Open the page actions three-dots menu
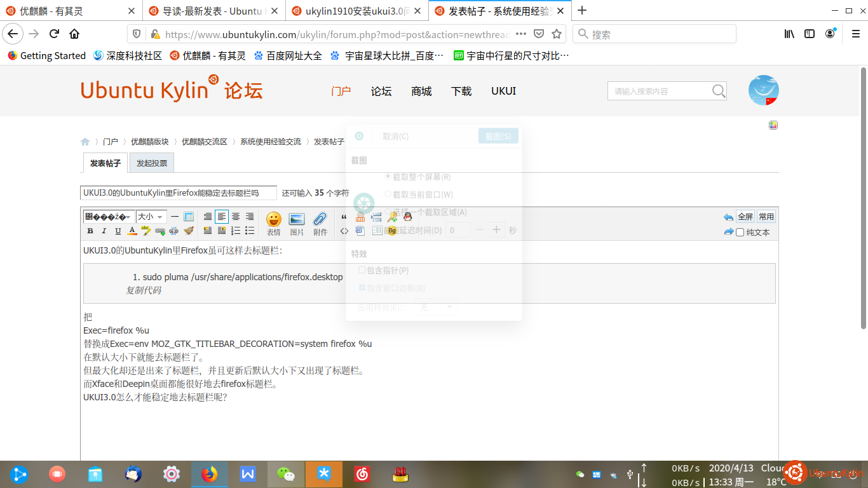The image size is (868, 488). tap(521, 34)
